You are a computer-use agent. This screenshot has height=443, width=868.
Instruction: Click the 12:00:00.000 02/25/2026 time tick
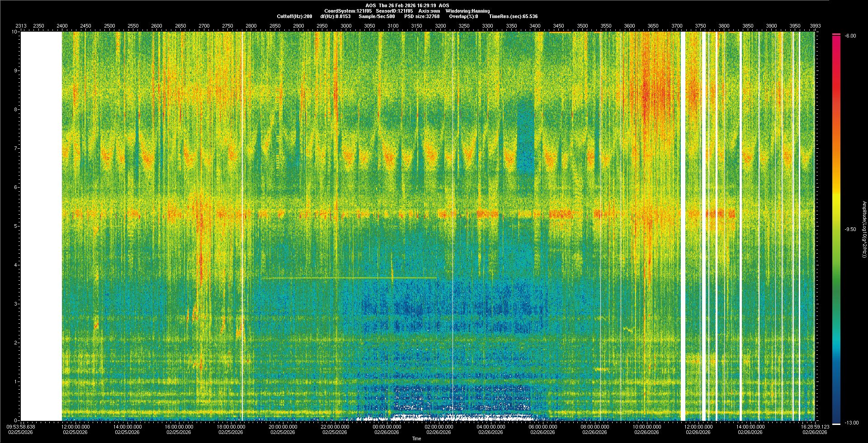(x=75, y=429)
